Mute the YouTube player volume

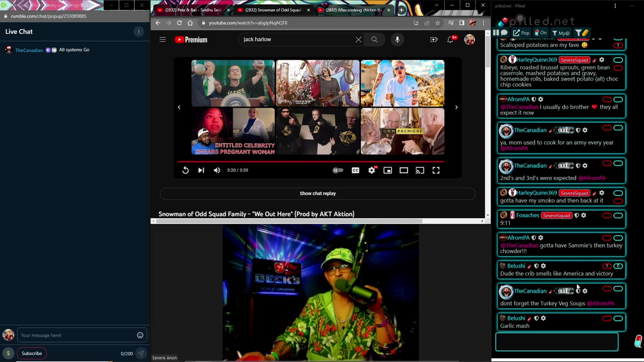(217, 170)
